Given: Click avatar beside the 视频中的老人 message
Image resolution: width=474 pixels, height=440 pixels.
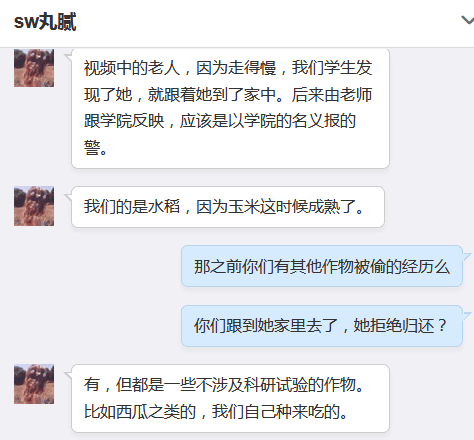Looking at the screenshot, I should [x=34, y=68].
